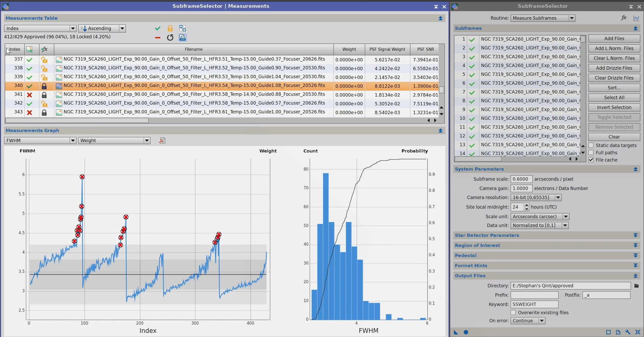Click the green approve checkmark icon
The width and height of the screenshot is (644, 337).
[x=158, y=28]
